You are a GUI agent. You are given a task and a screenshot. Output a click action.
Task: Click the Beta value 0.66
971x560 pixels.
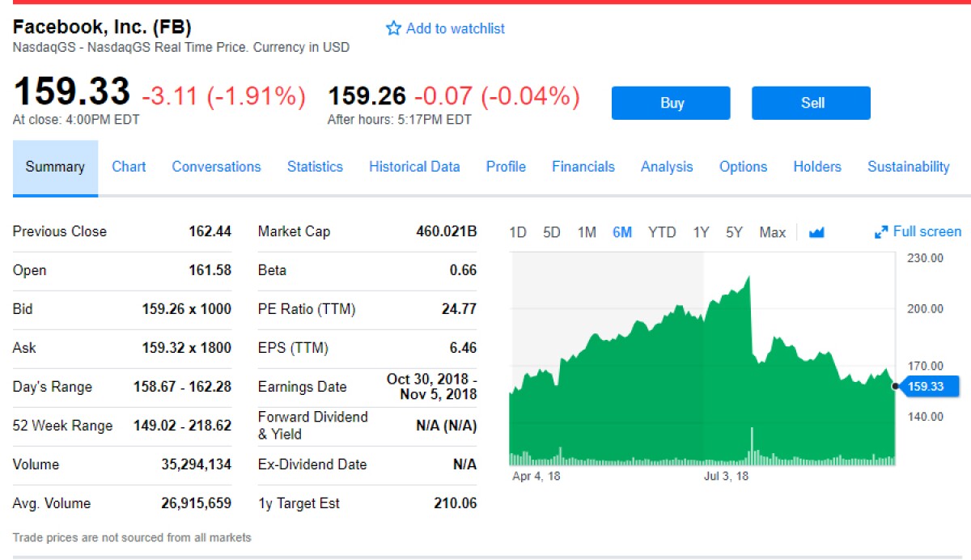click(x=464, y=270)
